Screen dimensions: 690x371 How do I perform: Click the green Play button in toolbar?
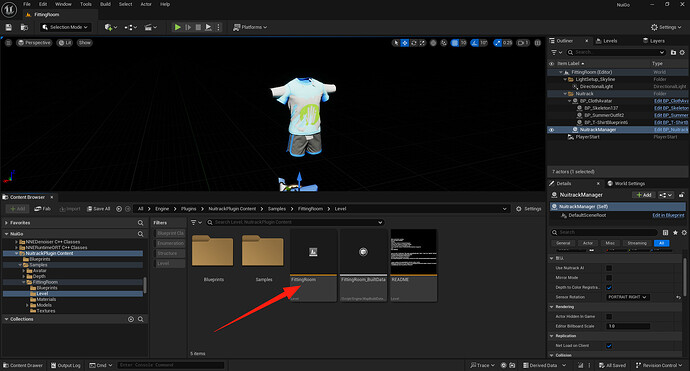(x=177, y=27)
